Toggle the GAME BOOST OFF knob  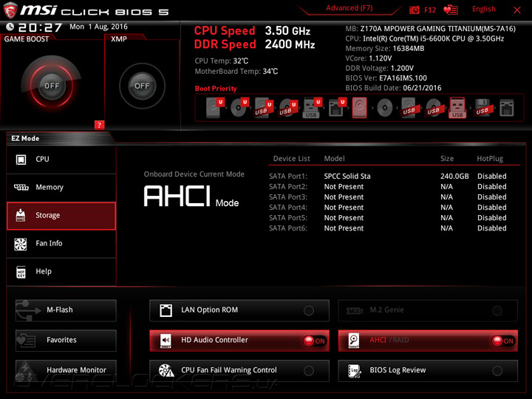tap(52, 86)
